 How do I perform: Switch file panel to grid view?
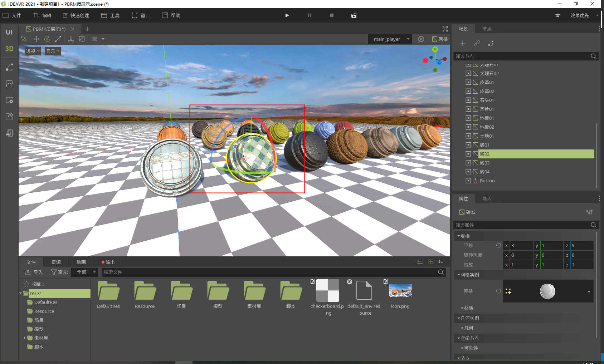pos(431,262)
